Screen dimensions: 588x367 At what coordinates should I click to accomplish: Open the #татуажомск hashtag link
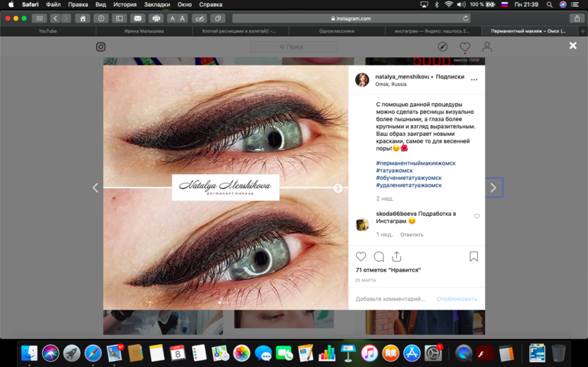pos(394,171)
